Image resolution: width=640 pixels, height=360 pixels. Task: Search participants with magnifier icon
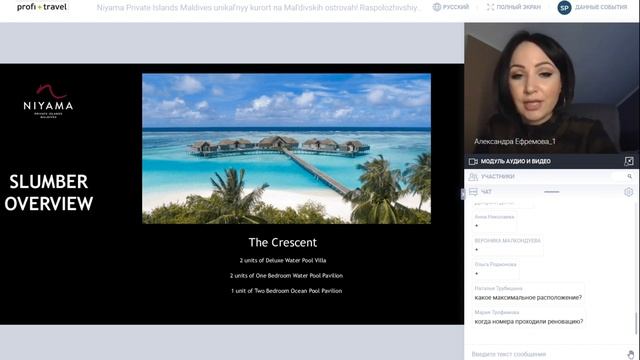(630, 176)
